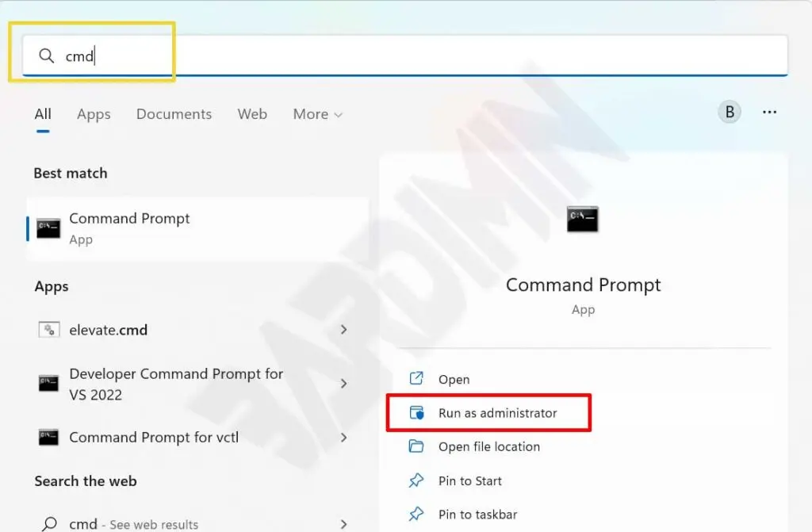Click the large Command Prompt preview icon

[x=583, y=219]
